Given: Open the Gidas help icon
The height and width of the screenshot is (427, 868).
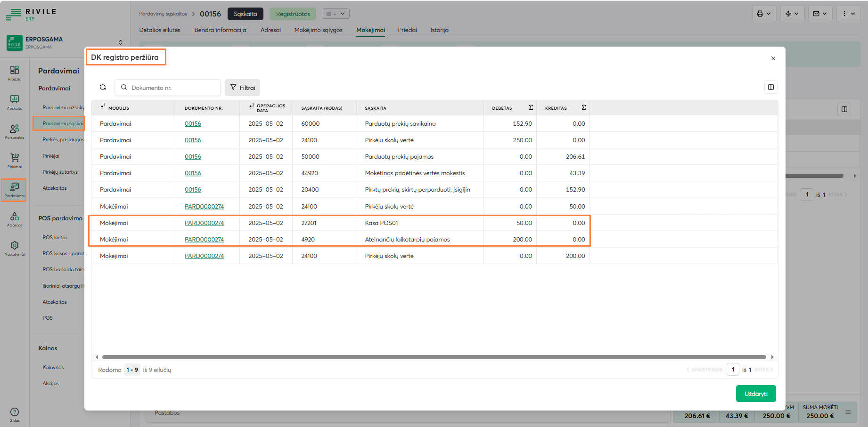Looking at the screenshot, I should [15, 414].
